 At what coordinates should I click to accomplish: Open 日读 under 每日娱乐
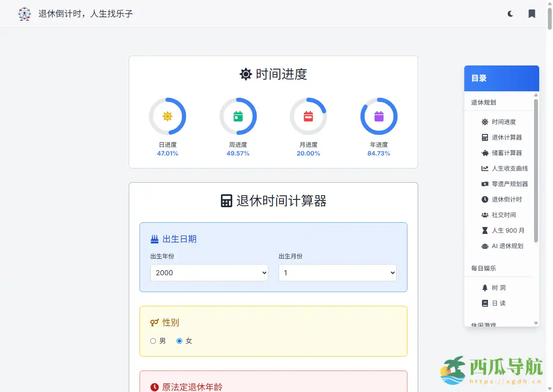494,303
